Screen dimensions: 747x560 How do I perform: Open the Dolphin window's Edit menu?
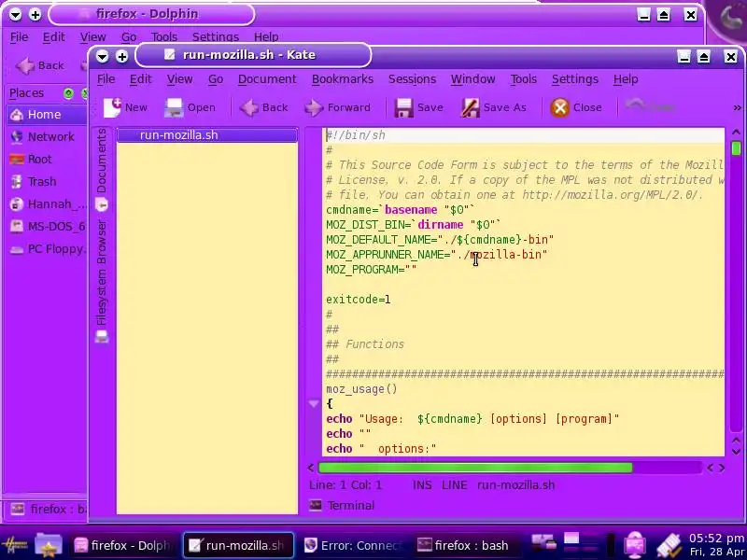click(x=53, y=36)
